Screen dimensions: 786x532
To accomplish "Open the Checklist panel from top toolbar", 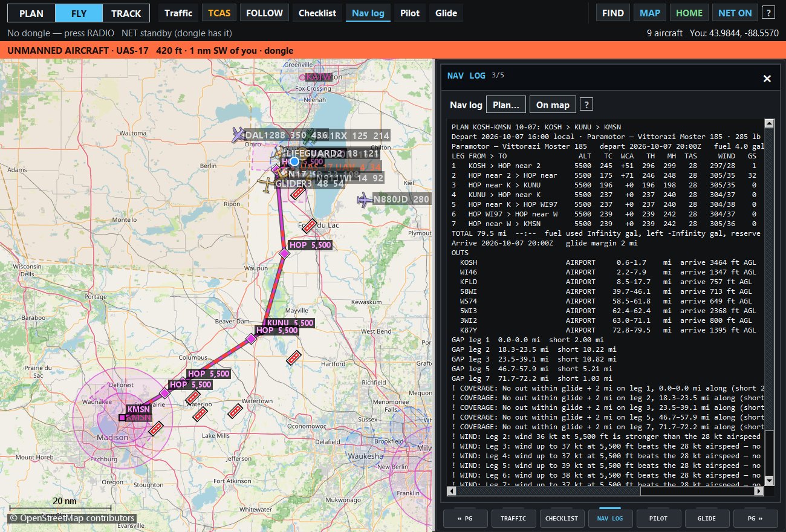I will pos(317,13).
